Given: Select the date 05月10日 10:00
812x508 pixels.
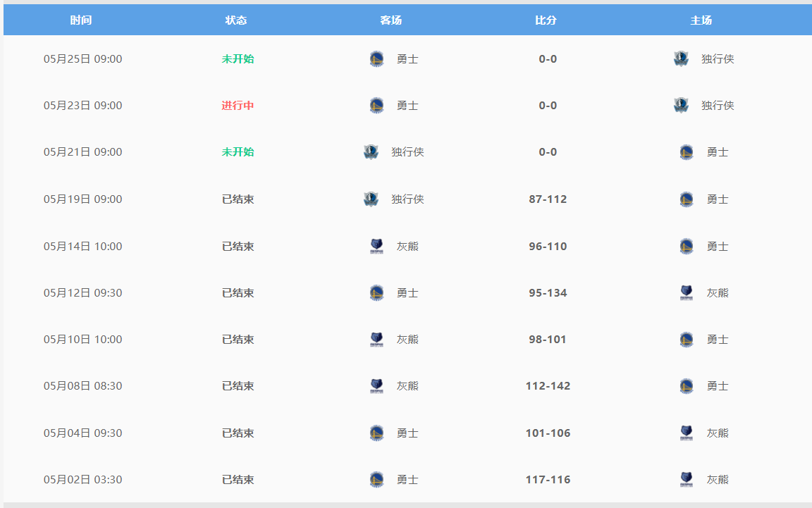Looking at the screenshot, I should coord(83,340).
